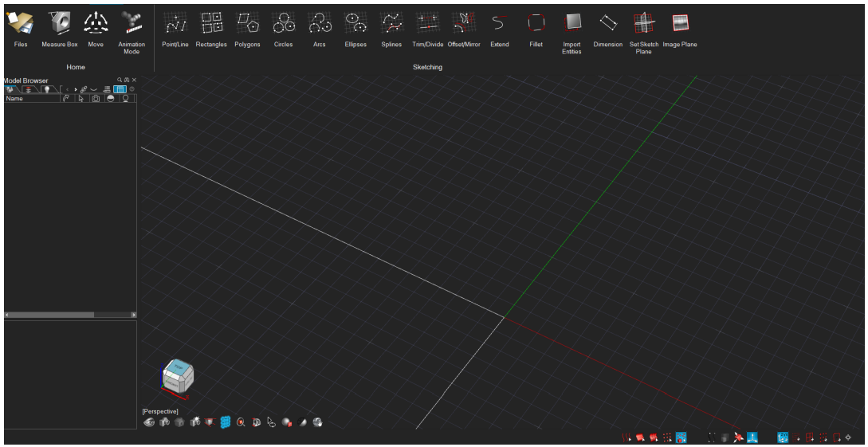Open the layers tab in Model Browser
Viewport: 868px width, 447px height.
point(28,89)
